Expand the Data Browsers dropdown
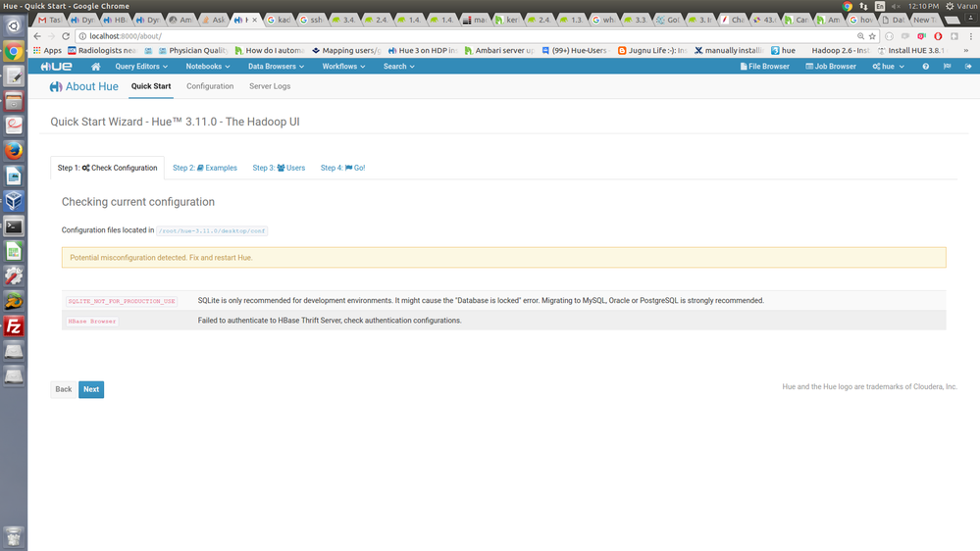This screenshot has height=551, width=980. [276, 67]
